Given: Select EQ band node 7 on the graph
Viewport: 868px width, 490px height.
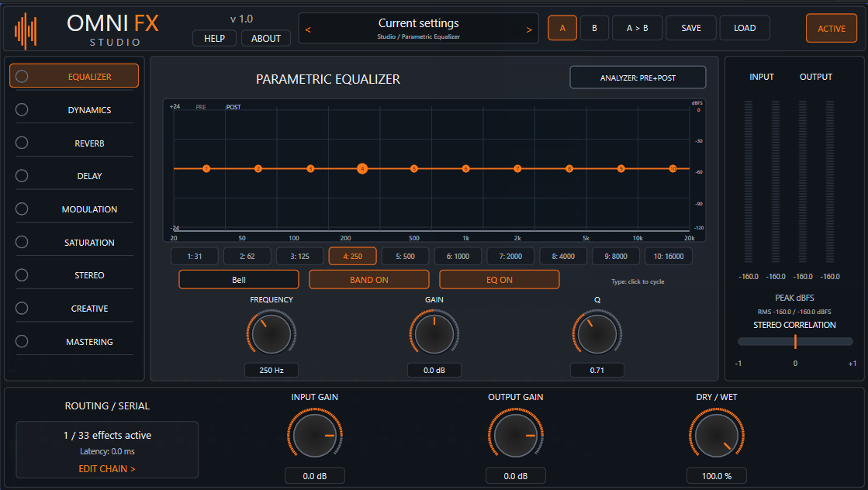Looking at the screenshot, I should click(x=517, y=169).
